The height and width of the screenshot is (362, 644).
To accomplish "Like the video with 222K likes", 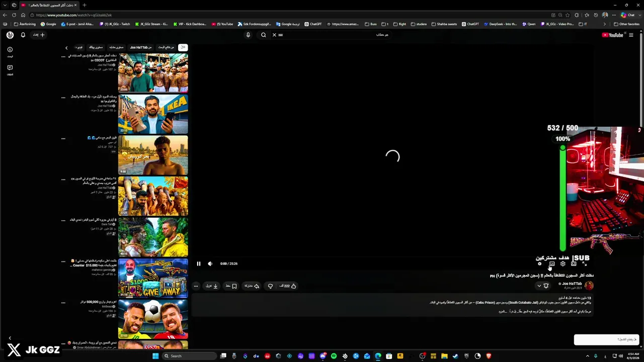I will [288, 286].
